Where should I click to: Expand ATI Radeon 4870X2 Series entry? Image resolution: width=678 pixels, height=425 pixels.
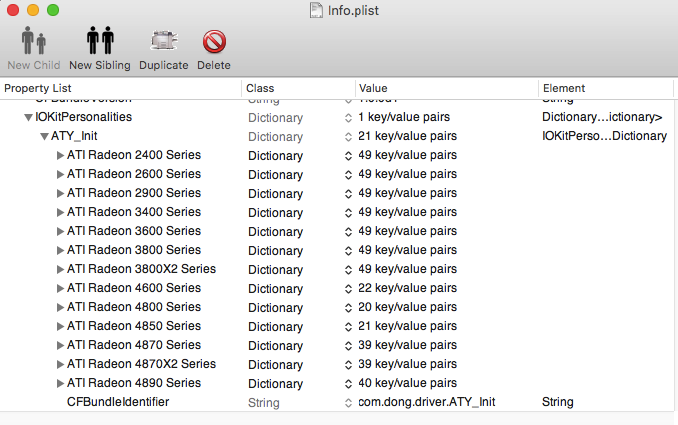coord(61,364)
